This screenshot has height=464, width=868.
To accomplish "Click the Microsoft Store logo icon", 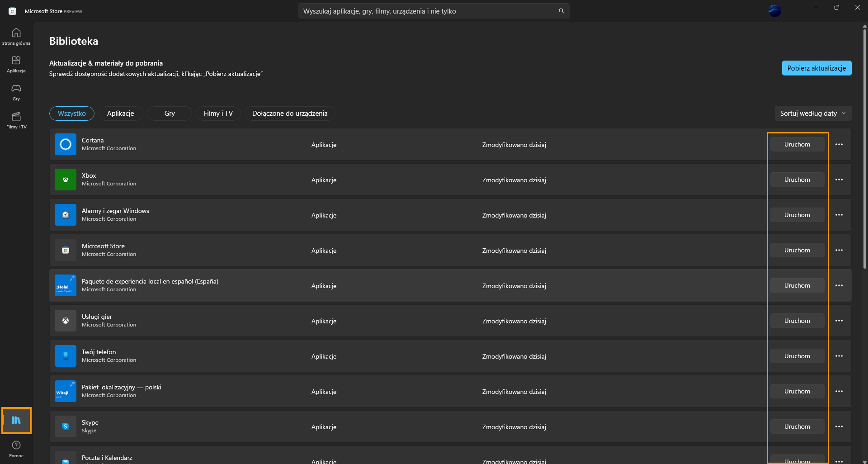I will (13, 11).
